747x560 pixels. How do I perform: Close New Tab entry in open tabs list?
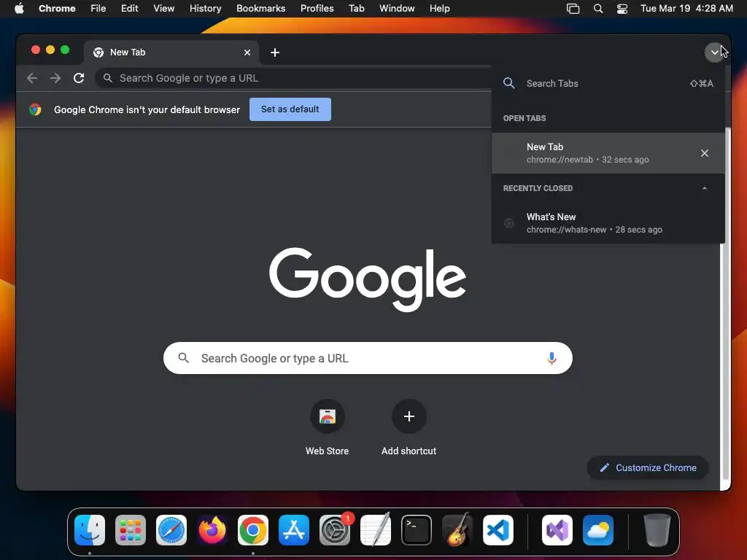[705, 153]
